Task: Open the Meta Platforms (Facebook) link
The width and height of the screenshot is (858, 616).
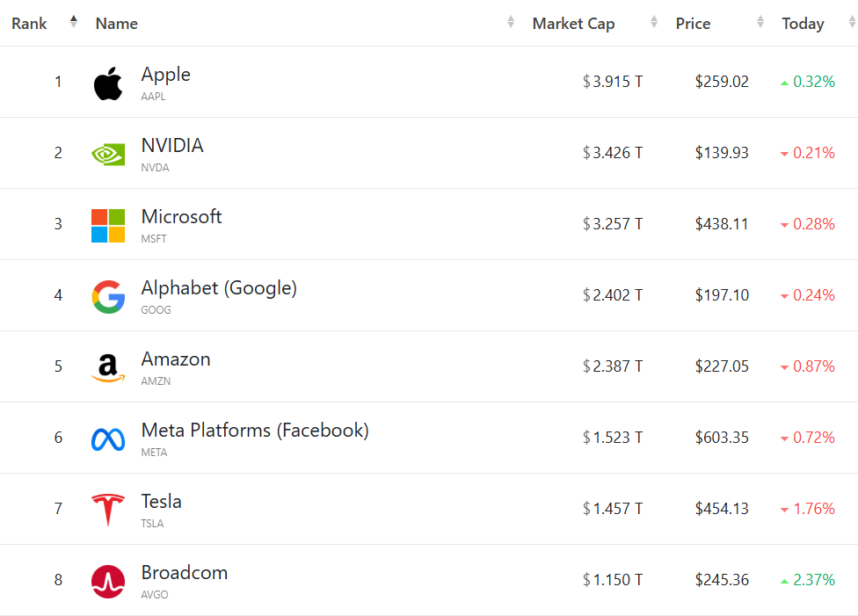Action: 255,431
